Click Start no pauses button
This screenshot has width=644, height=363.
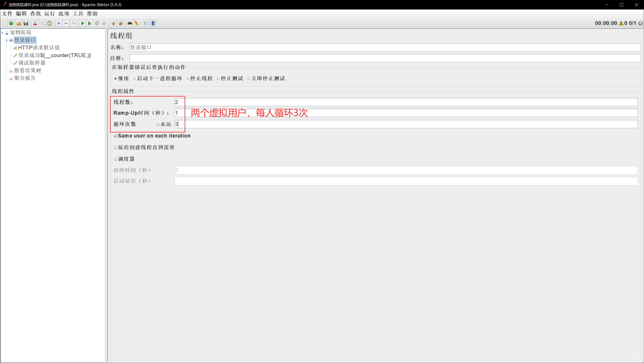[x=89, y=23]
